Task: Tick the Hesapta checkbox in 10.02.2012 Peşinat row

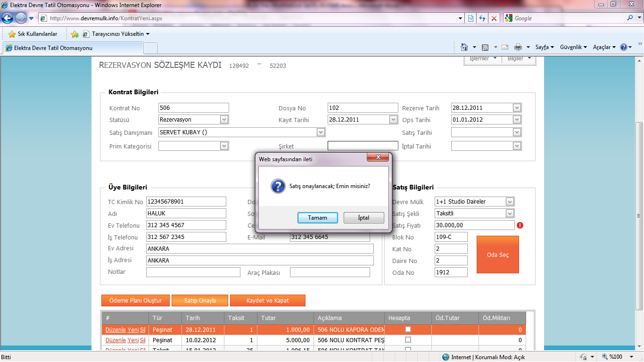Action: (408, 339)
